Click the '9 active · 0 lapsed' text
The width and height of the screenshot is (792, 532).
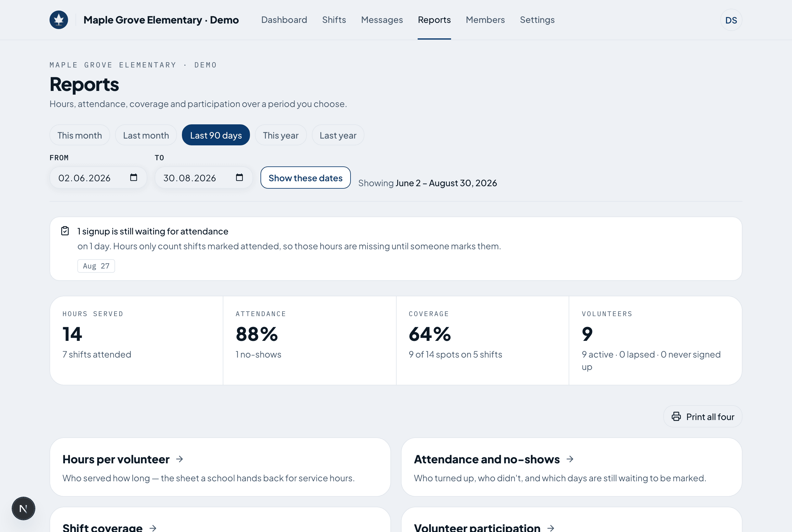(x=618, y=354)
